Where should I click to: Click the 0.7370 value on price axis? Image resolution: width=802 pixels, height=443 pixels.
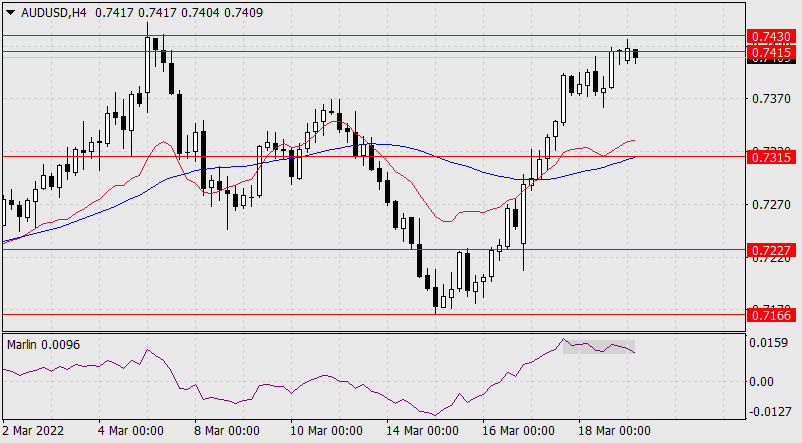coord(770,99)
